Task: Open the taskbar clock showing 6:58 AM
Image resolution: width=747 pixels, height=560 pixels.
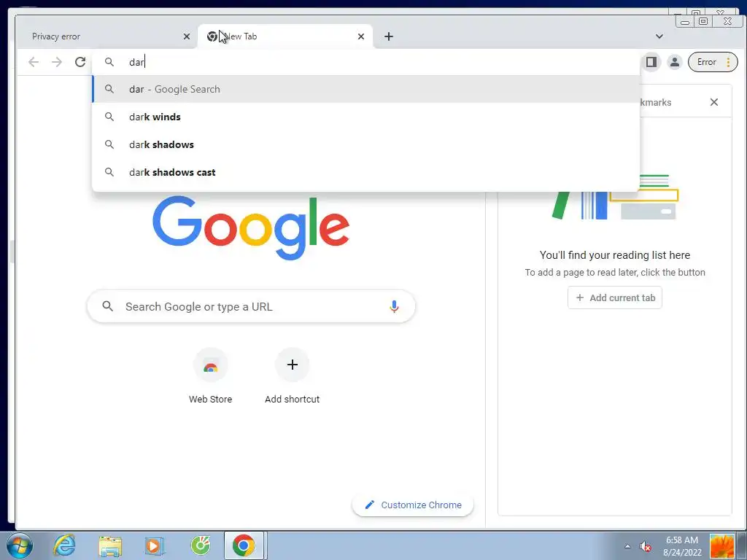Action: [x=682, y=546]
